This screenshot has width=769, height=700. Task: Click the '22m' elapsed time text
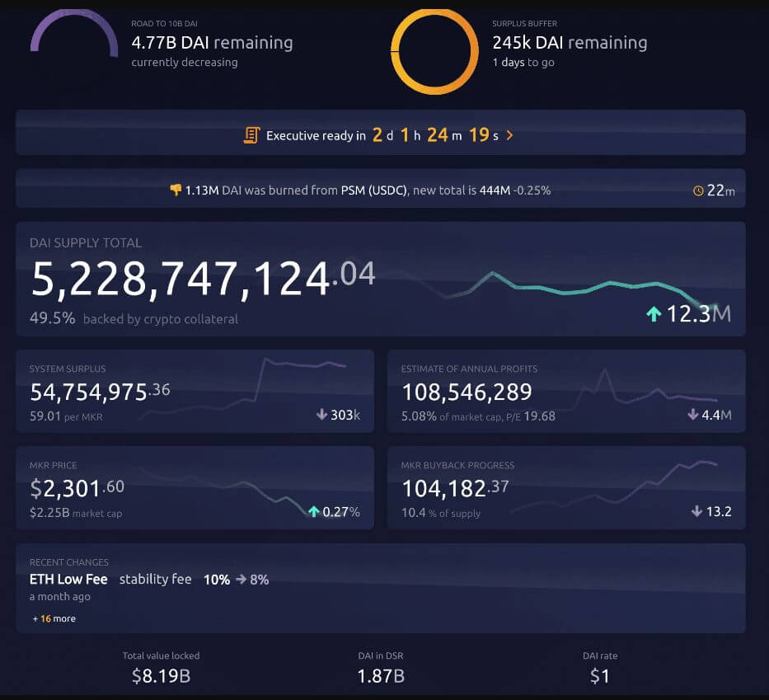click(x=720, y=190)
